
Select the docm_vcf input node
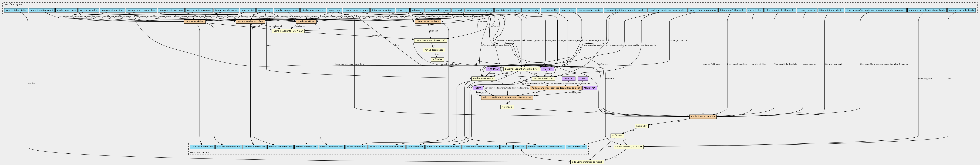tap(403, 10)
